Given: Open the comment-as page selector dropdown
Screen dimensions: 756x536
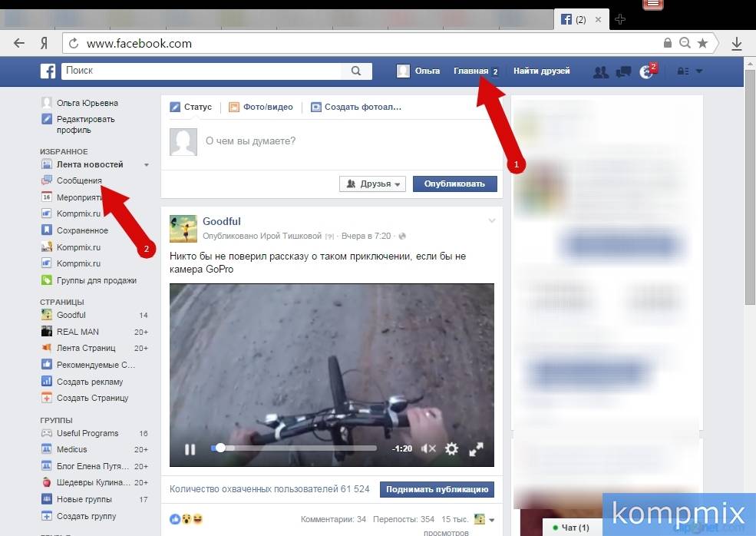Looking at the screenshot, I should pos(484,520).
